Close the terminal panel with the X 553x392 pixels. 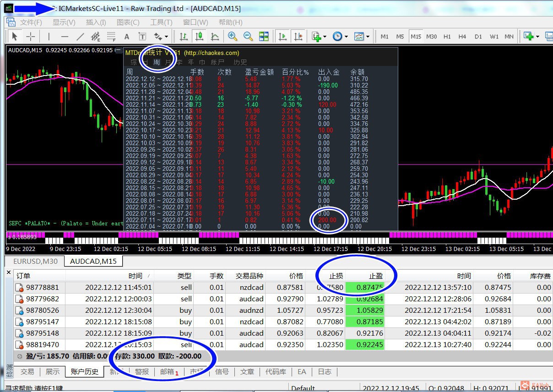pos(8,272)
